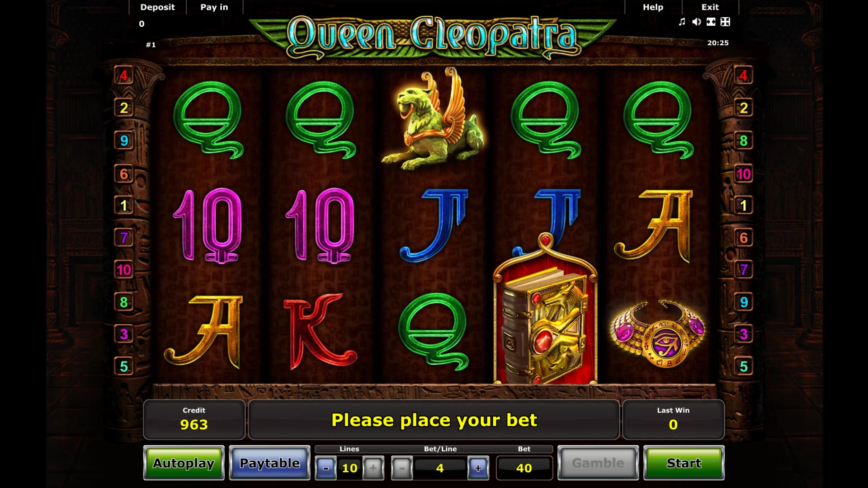Screen dimensions: 868x488
Task: Open the Help menu
Action: [x=653, y=7]
